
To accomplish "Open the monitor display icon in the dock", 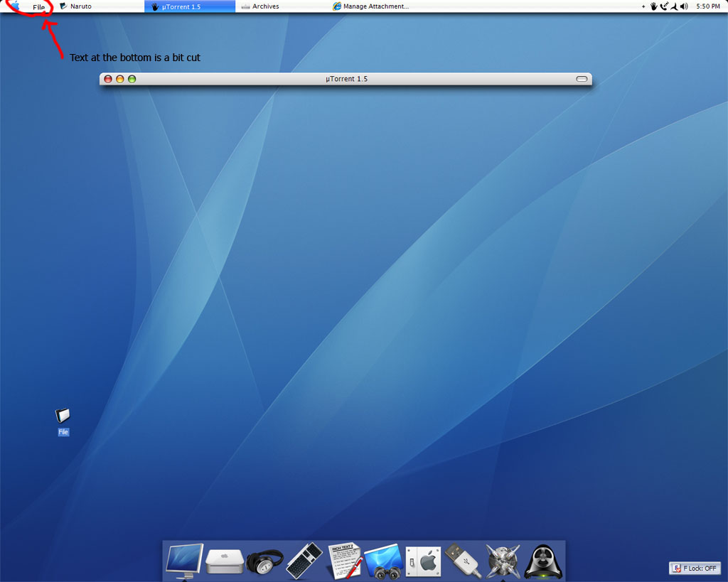I will click(x=184, y=561).
